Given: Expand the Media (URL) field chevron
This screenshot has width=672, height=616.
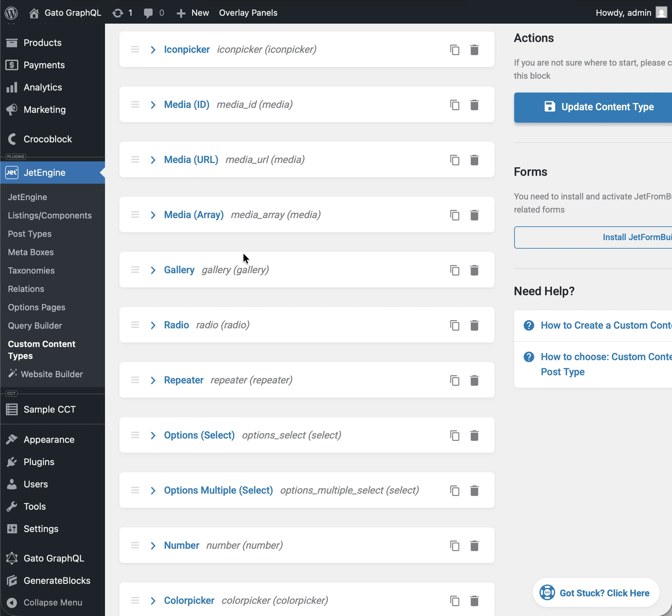Looking at the screenshot, I should 153,160.
